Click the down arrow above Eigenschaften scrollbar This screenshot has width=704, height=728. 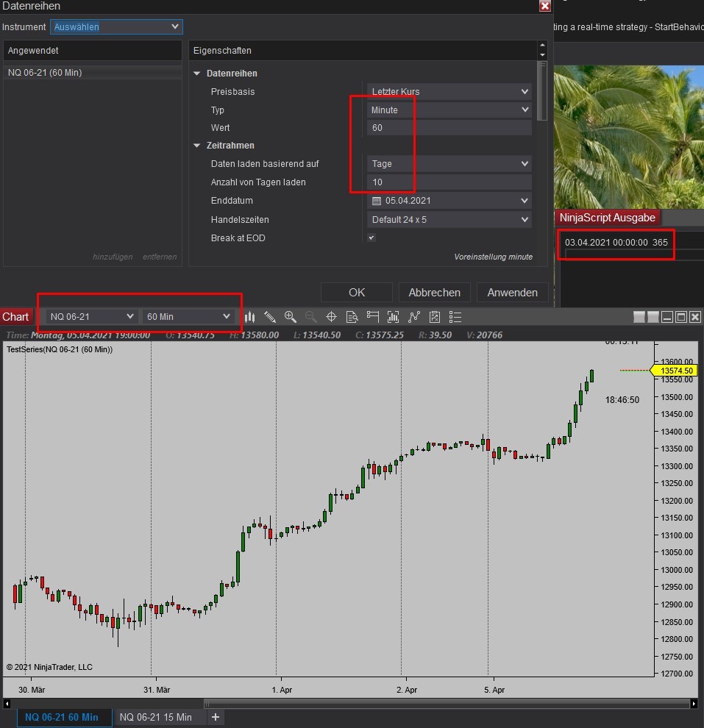(542, 55)
